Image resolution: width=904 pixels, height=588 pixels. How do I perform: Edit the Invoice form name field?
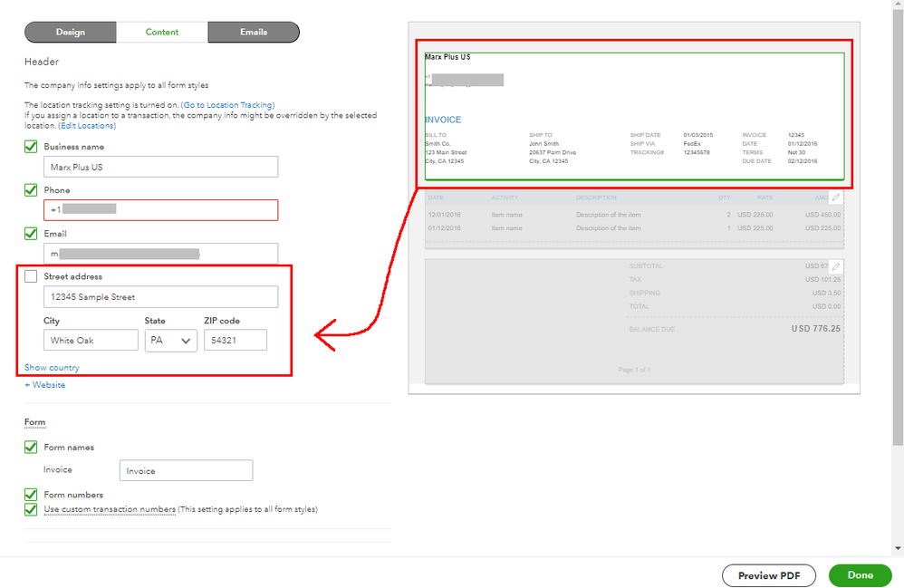tap(187, 470)
